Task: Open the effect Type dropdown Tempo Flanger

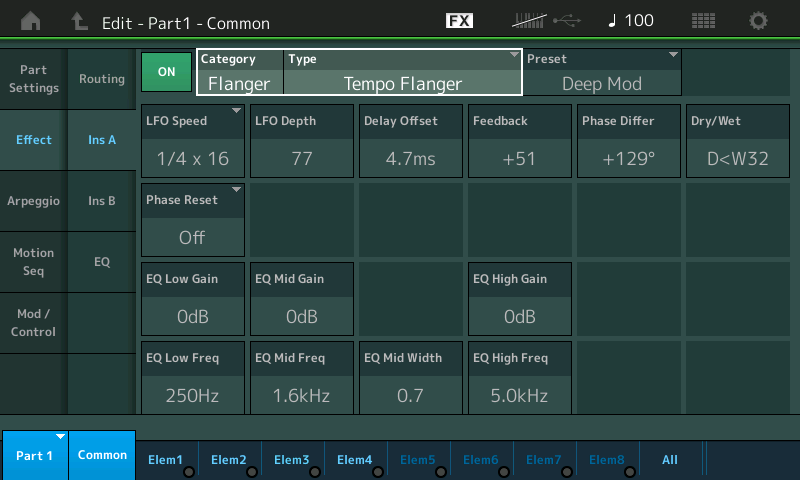Action: pyautogui.click(x=403, y=72)
